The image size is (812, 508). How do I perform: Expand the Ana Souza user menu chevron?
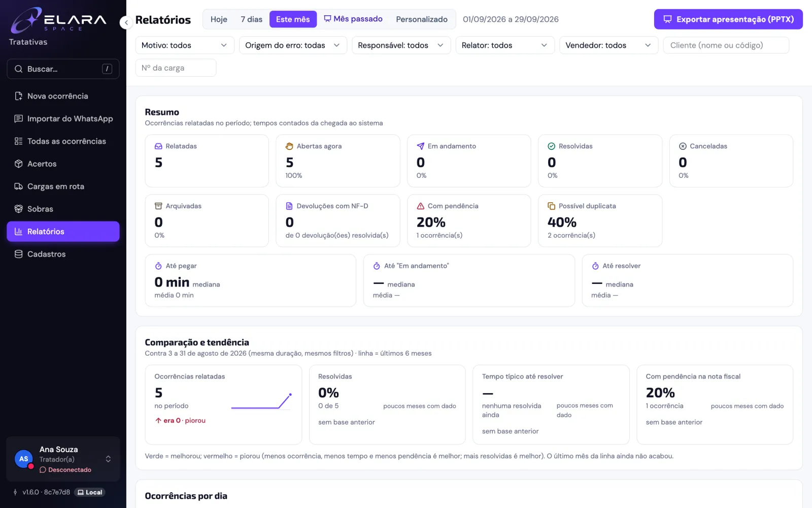pos(108,459)
